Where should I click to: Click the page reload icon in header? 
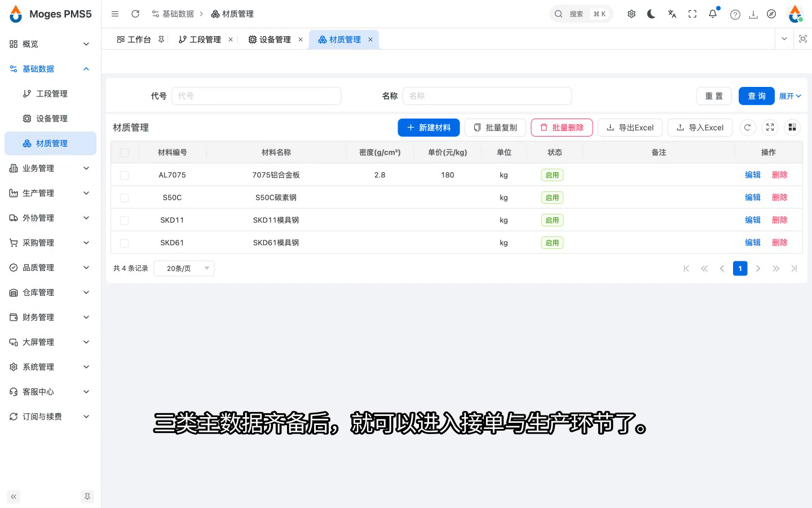(x=135, y=14)
